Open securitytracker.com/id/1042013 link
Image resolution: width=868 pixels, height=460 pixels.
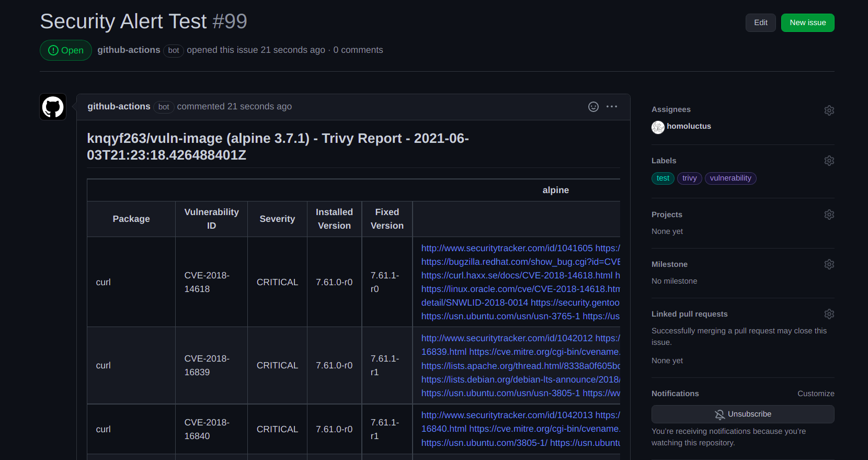(x=507, y=415)
